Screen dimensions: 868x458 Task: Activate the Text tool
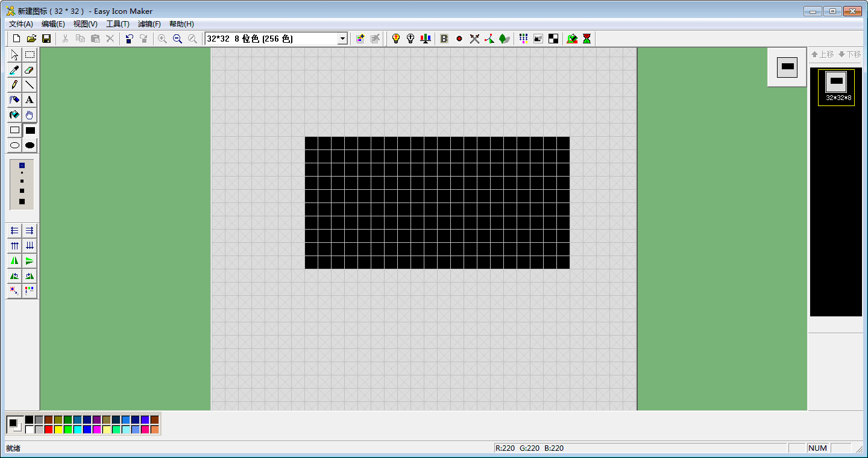click(x=30, y=100)
